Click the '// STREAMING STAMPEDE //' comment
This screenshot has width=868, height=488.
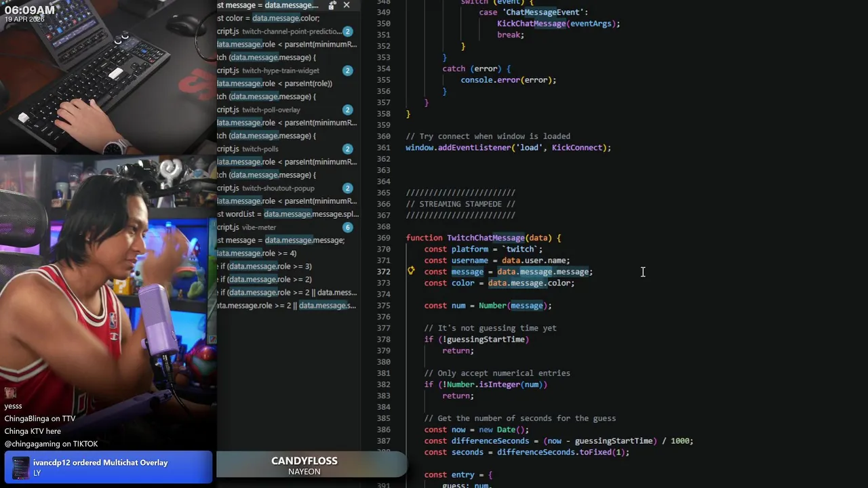pos(460,204)
